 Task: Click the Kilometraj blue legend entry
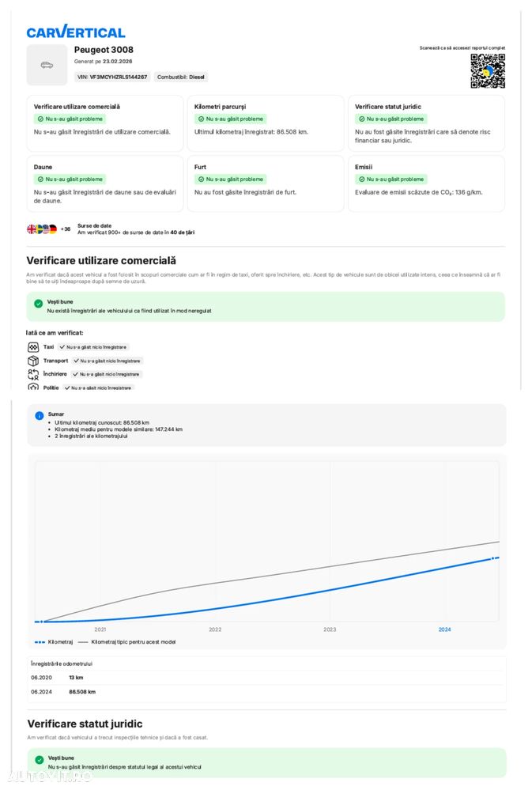pos(55,642)
